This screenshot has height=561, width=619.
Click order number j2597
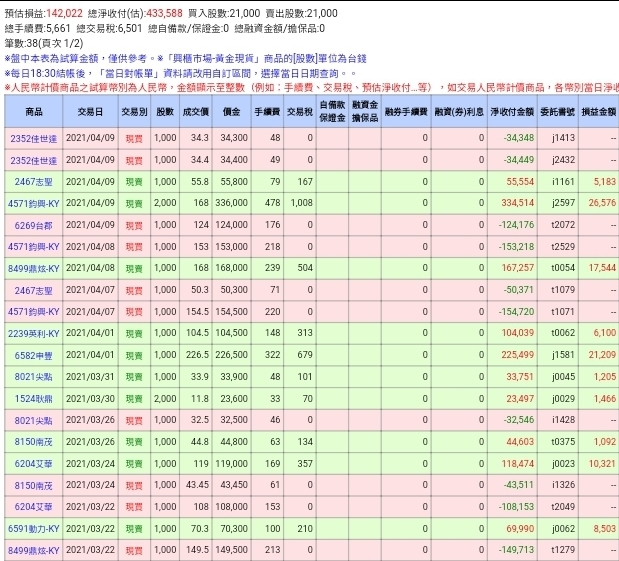[564, 203]
